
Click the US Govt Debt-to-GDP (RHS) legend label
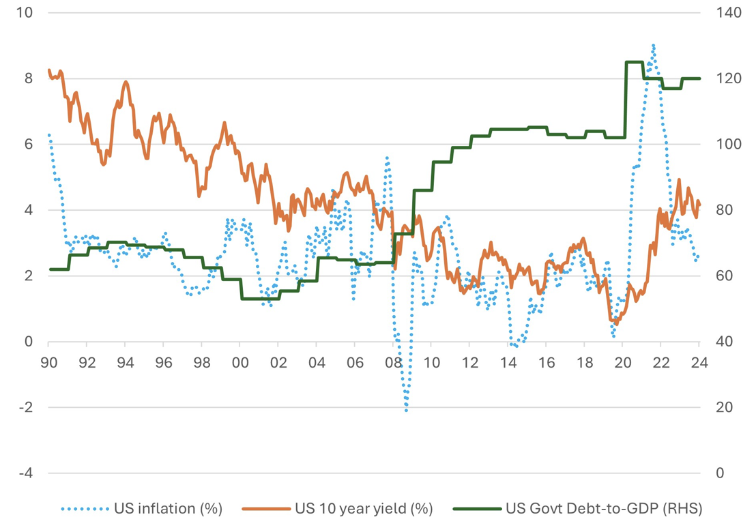click(603, 508)
